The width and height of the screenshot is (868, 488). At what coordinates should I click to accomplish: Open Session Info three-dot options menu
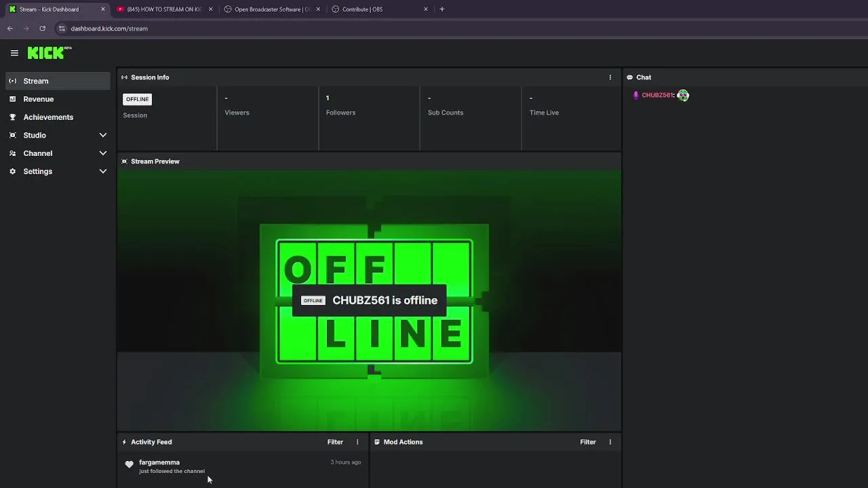pos(610,77)
